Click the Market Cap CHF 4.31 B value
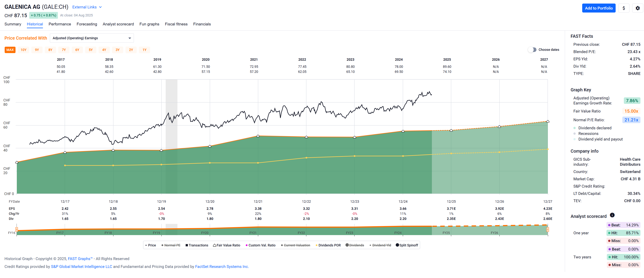The width and height of the screenshot is (644, 278). 630,179
